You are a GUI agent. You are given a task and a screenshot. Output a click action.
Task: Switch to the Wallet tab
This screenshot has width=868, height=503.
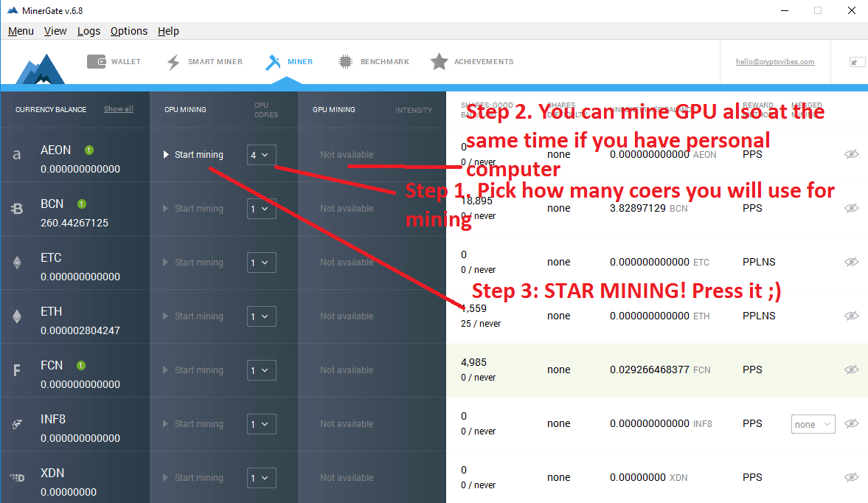[x=114, y=61]
